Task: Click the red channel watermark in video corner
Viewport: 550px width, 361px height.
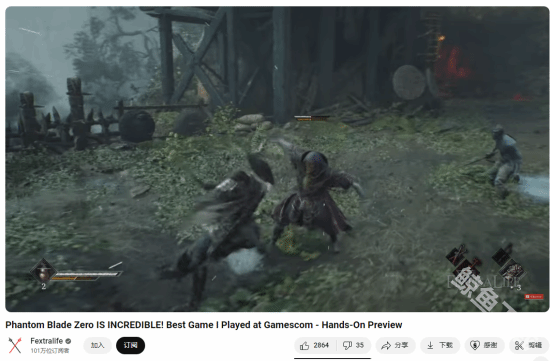Action: [x=534, y=297]
